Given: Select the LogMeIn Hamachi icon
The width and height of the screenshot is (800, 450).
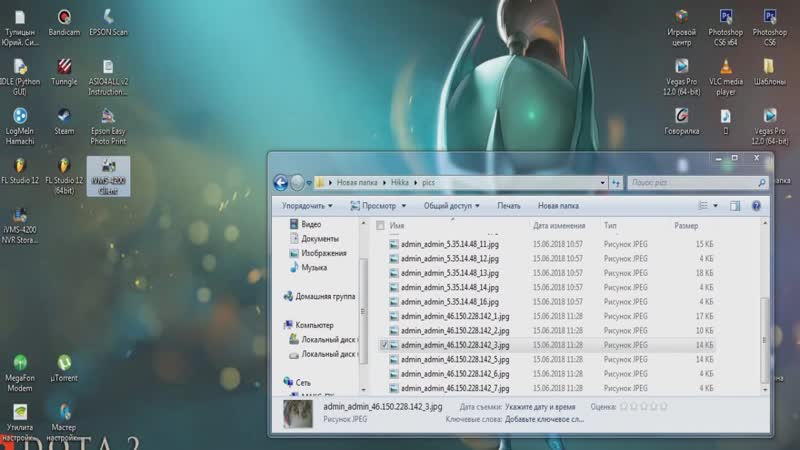Looking at the screenshot, I should 20,127.
